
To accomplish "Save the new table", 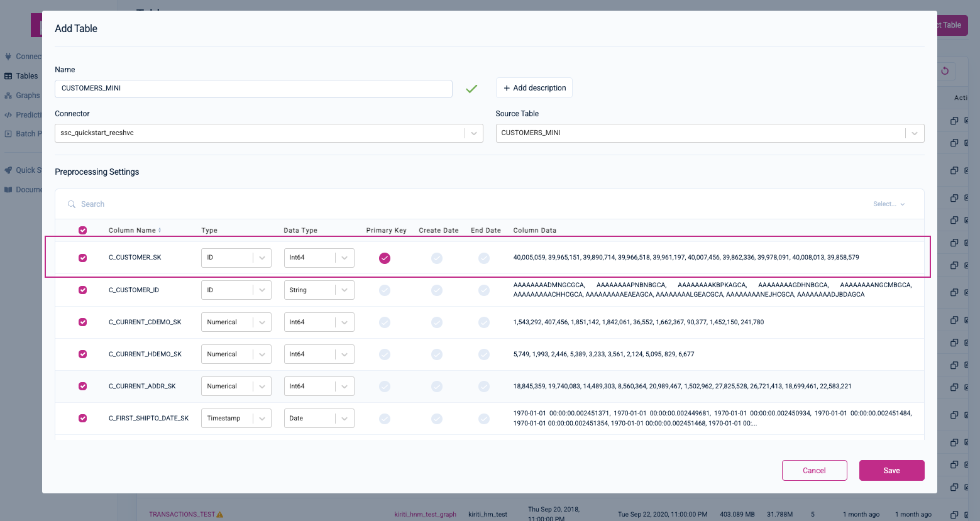I will point(891,471).
